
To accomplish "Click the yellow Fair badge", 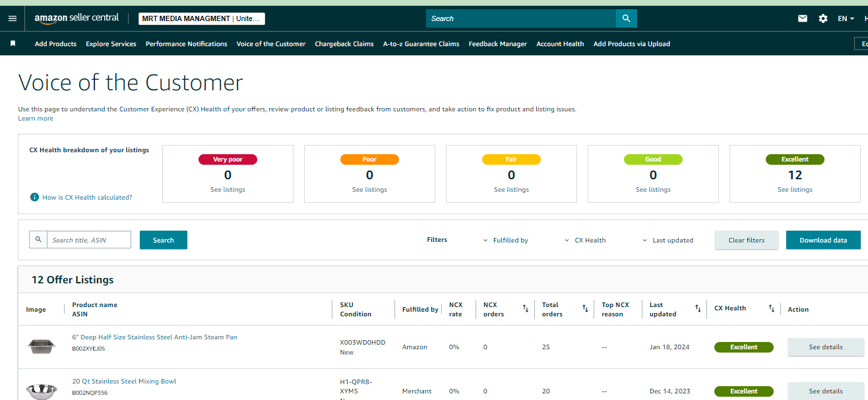I will click(x=511, y=159).
